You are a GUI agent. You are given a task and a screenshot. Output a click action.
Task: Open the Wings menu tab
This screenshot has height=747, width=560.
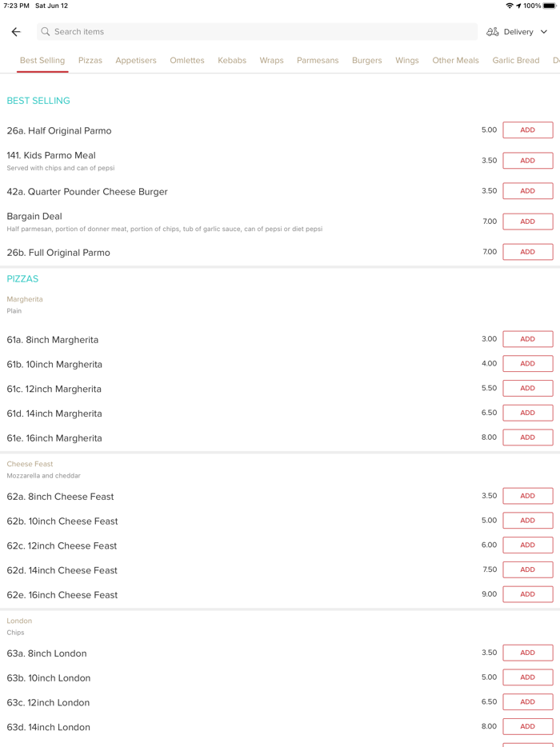pos(406,61)
